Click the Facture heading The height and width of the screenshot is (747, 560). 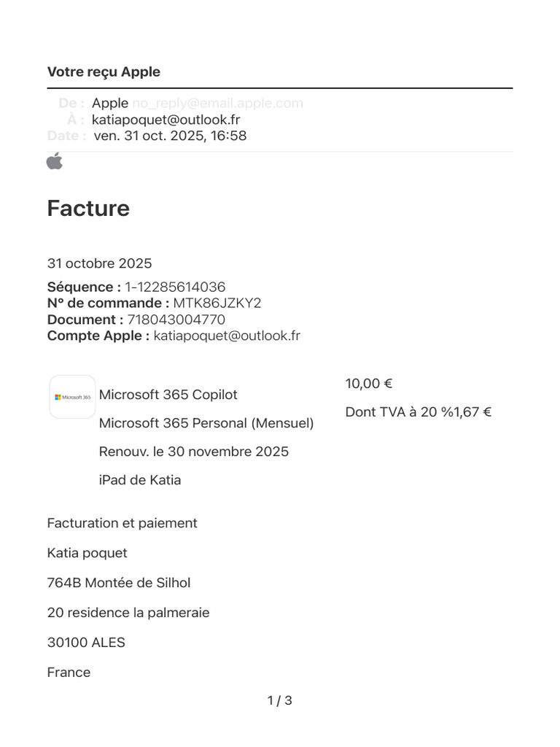pyautogui.click(x=88, y=208)
